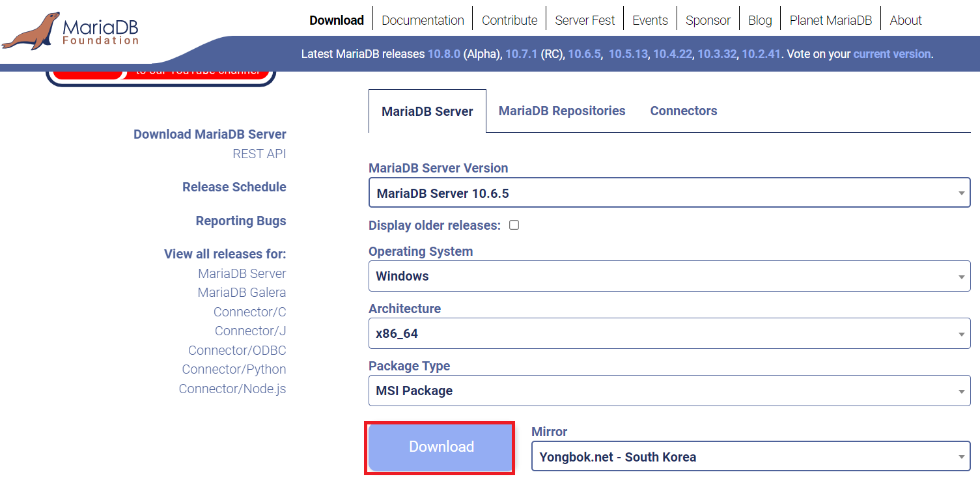This screenshot has width=980, height=483.
Task: Open Server Fest in the navigation
Action: point(585,20)
